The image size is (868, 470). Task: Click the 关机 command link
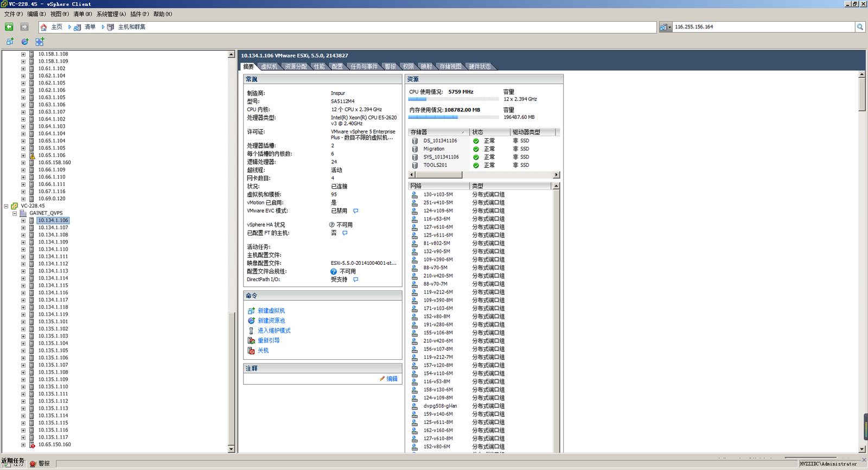(x=263, y=351)
